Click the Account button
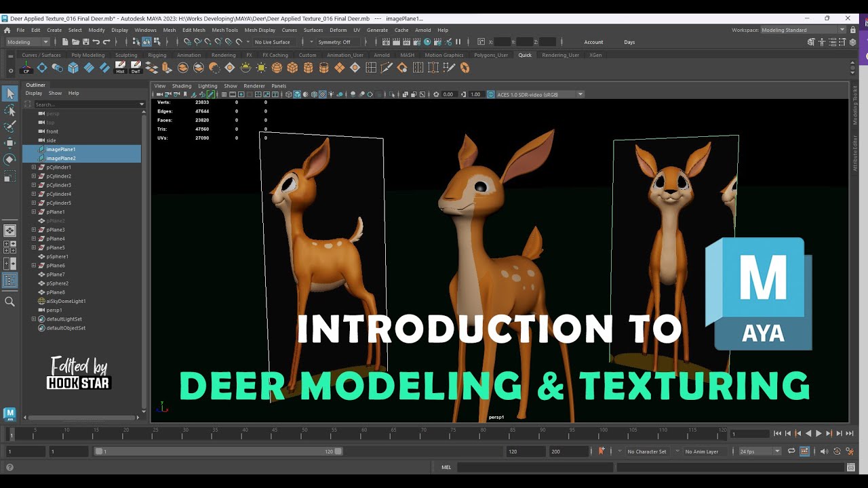Viewport: 868px width, 488px height. point(593,42)
